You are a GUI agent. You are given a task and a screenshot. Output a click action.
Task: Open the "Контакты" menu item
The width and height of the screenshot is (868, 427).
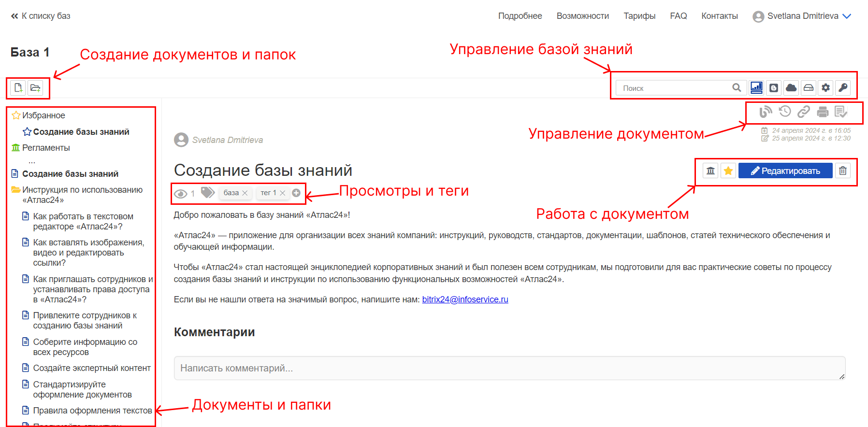(720, 16)
